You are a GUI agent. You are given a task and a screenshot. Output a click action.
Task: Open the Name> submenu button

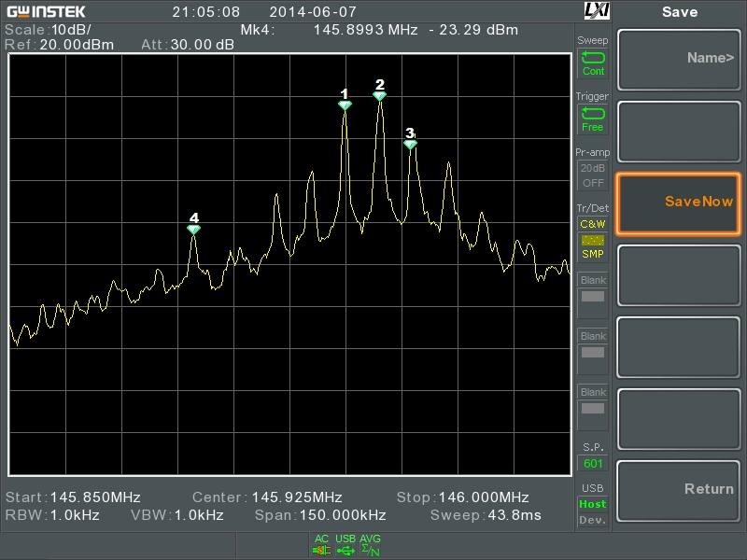point(679,60)
